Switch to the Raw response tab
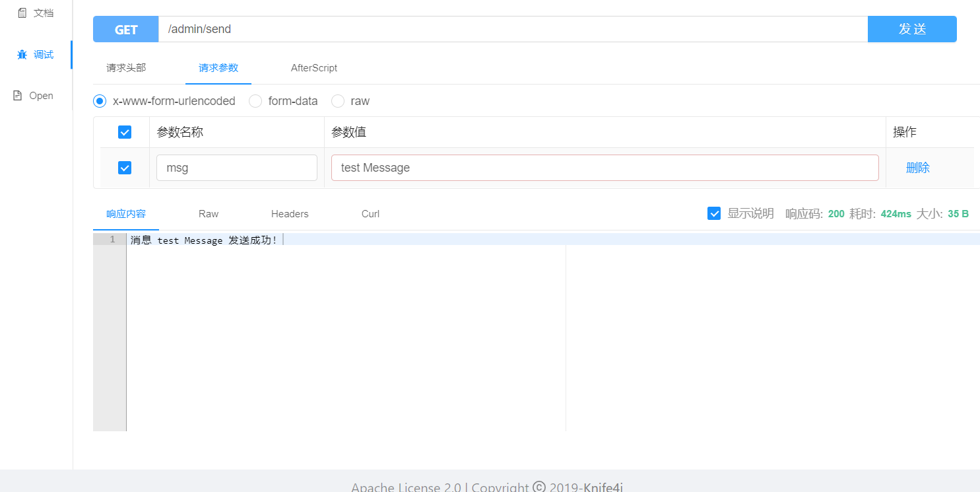 click(x=209, y=213)
